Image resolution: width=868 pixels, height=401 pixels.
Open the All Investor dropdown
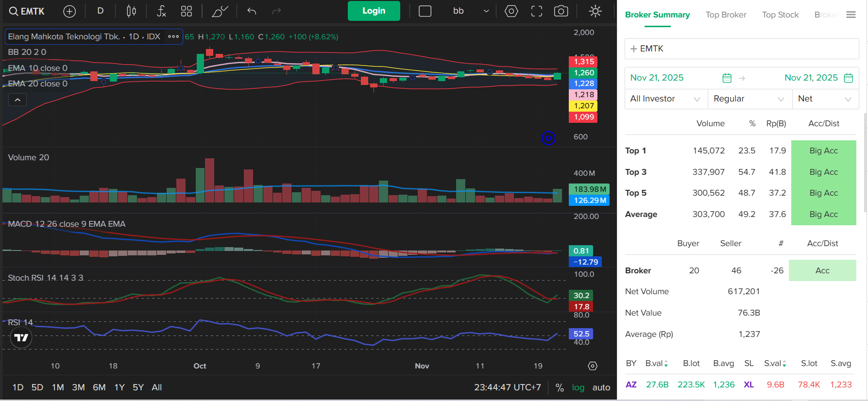[x=665, y=99]
